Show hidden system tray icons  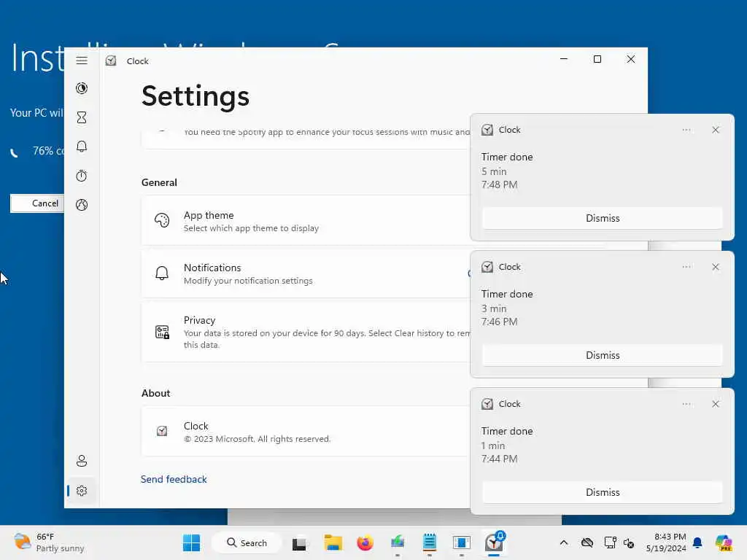point(564,542)
